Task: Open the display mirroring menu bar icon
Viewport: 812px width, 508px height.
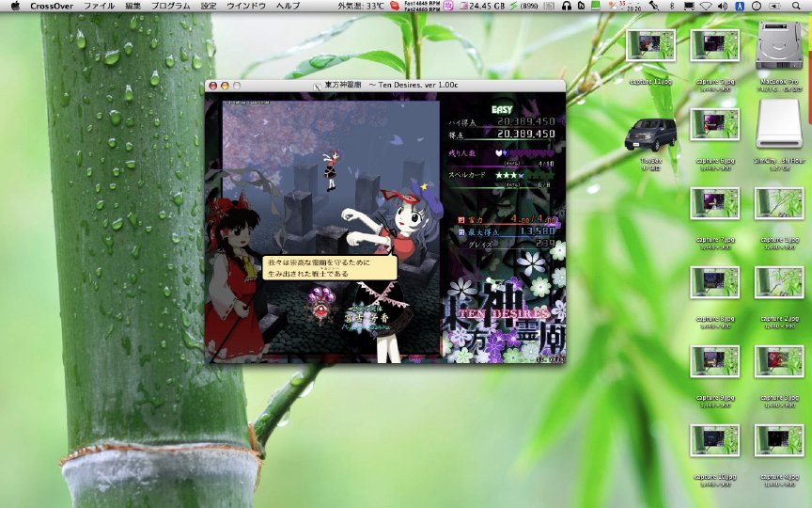Action: click(x=689, y=6)
